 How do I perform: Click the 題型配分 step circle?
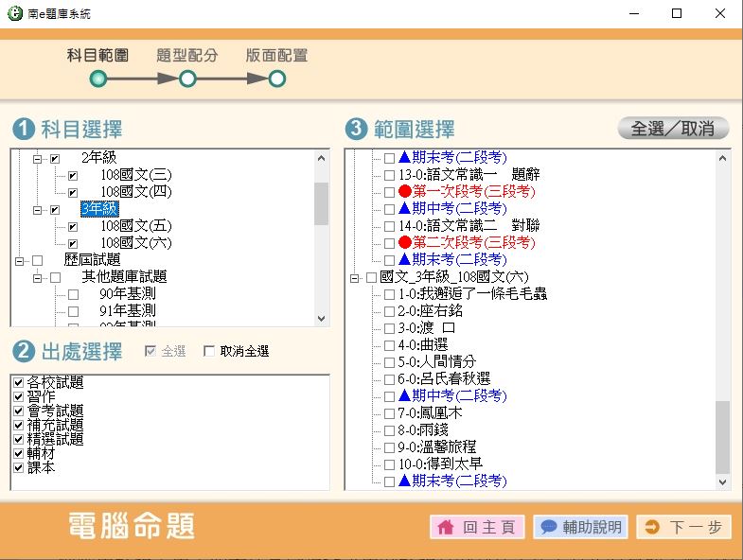[x=187, y=79]
